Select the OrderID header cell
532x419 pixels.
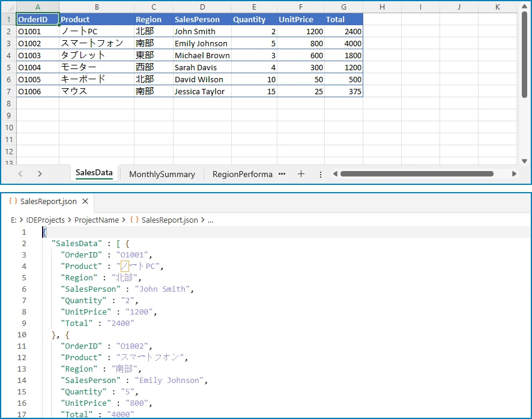click(38, 19)
